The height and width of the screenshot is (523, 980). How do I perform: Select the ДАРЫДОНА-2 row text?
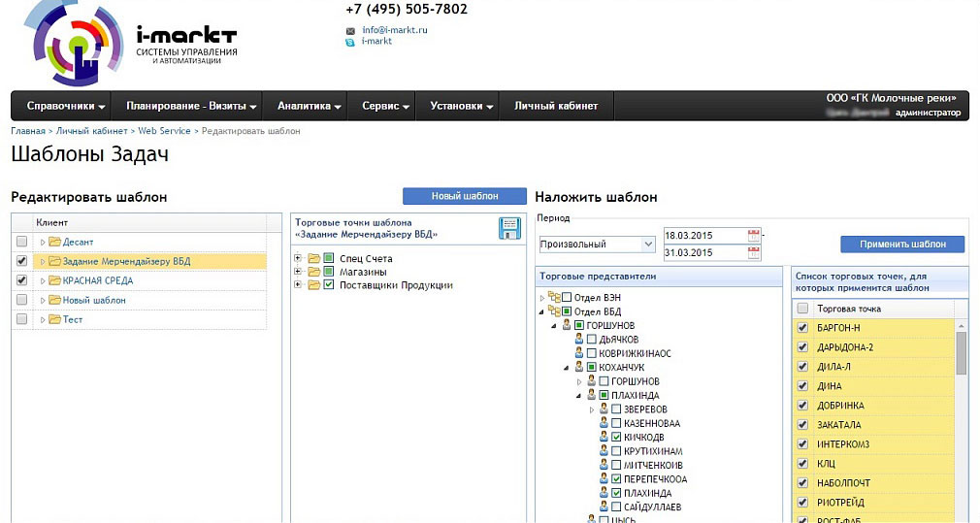[x=845, y=347]
